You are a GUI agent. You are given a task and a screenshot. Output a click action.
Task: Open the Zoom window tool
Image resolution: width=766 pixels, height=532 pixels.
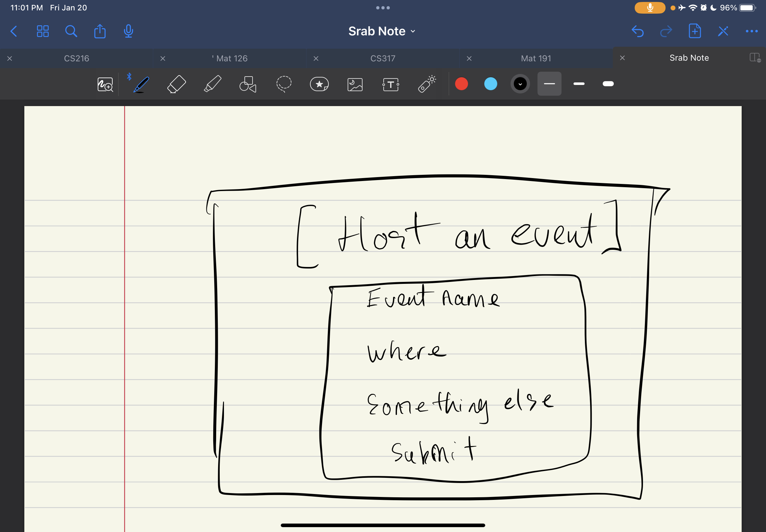point(105,84)
